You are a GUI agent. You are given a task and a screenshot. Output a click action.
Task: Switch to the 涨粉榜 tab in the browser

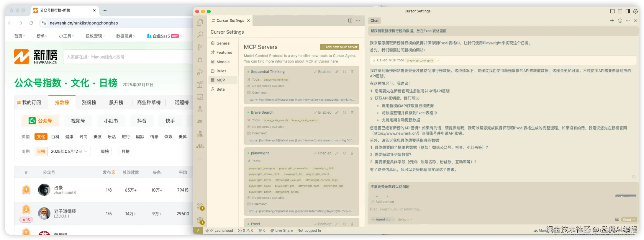click(x=89, y=102)
